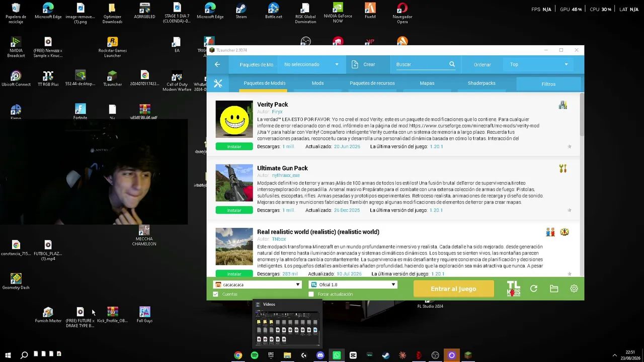
Task: Open the Oficial 1.8 version dropdown
Action: [353, 285]
